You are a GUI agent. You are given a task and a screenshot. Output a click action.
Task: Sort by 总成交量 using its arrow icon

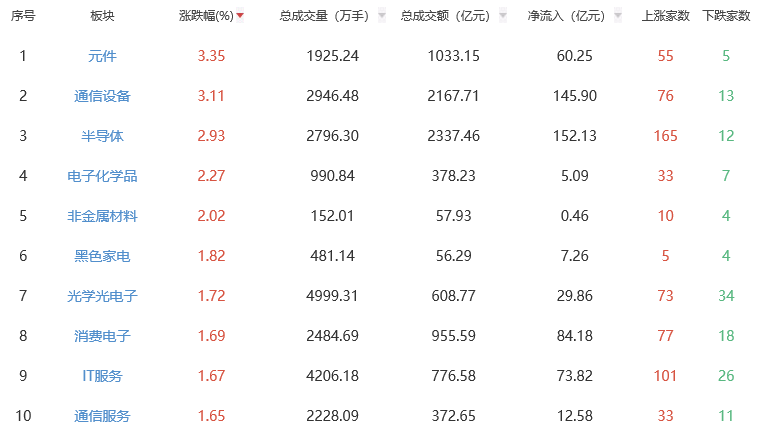coord(382,17)
